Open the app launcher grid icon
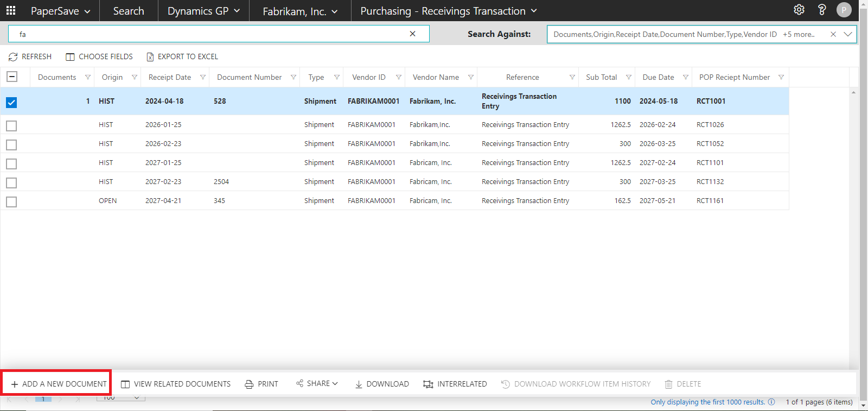Screen dimensions: 868x411 pyautogui.click(x=11, y=10)
